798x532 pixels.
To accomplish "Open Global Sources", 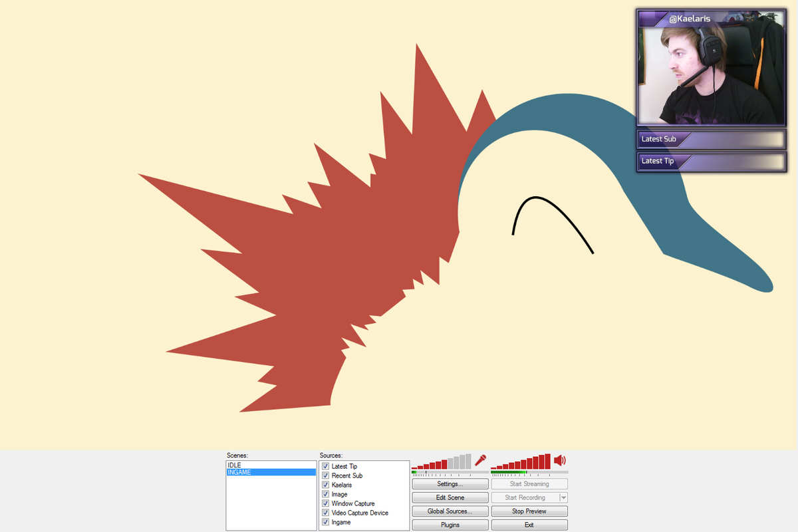I will [450, 511].
